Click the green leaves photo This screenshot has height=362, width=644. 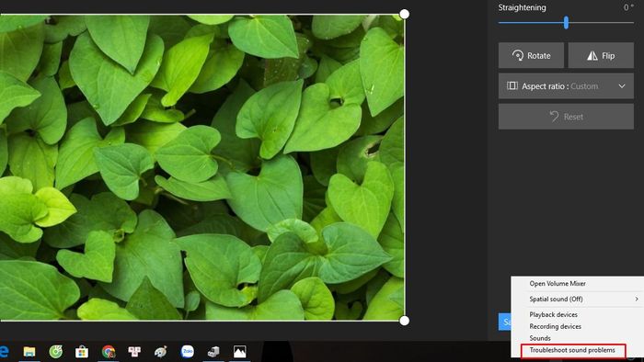click(202, 167)
